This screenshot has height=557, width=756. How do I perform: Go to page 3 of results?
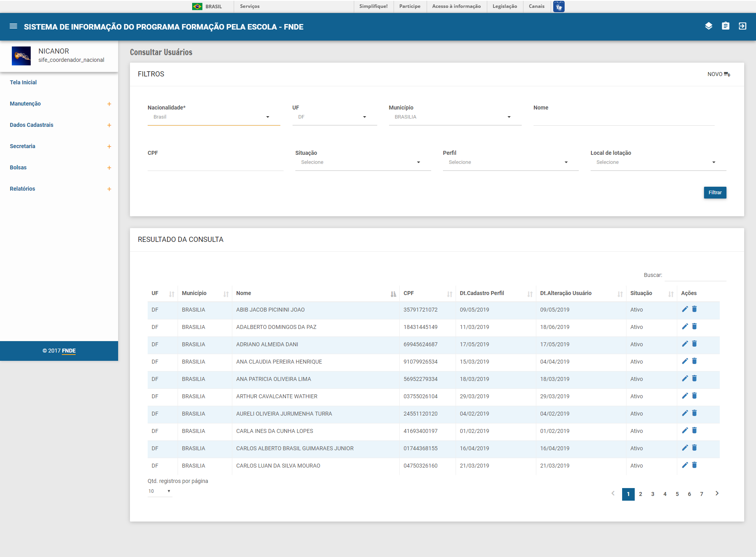(652, 494)
